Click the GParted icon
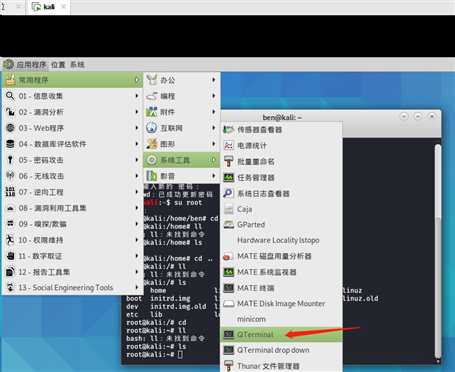Viewport: 455px width, 372px height. click(228, 225)
